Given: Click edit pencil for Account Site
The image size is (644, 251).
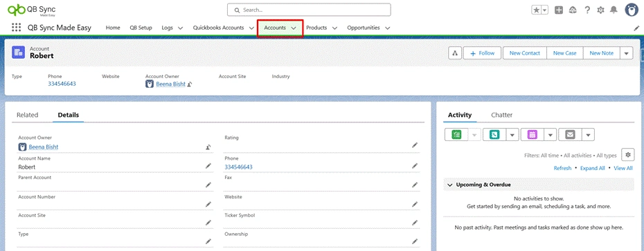Looking at the screenshot, I should (x=208, y=222).
